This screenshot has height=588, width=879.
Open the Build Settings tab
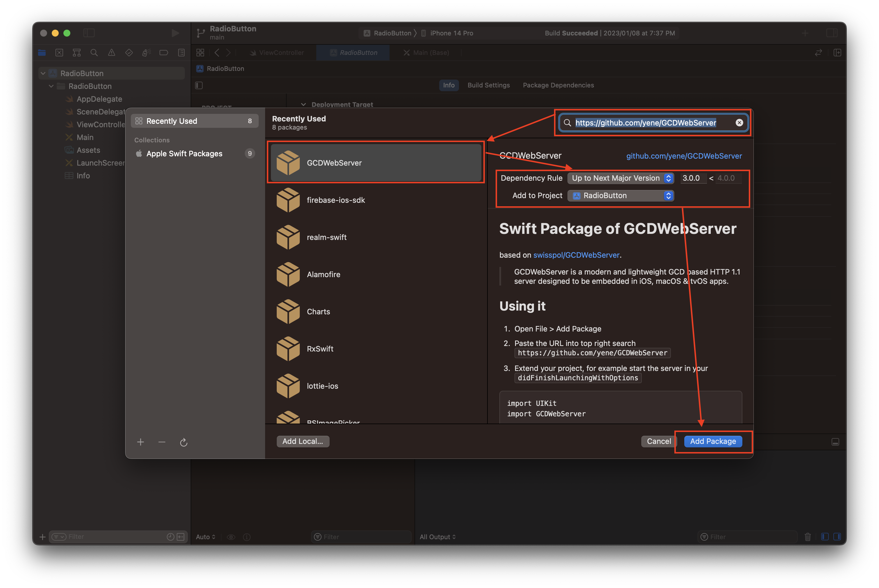click(x=488, y=85)
